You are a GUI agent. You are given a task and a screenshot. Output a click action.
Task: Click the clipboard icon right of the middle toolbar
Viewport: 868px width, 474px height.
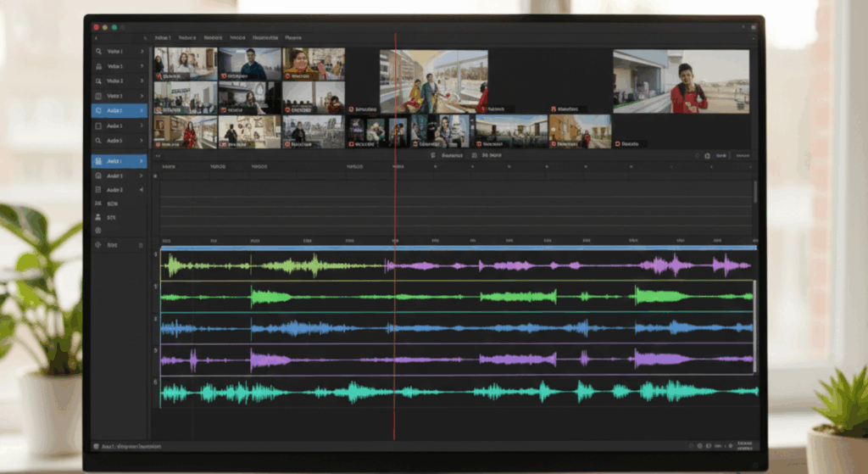pos(707,156)
